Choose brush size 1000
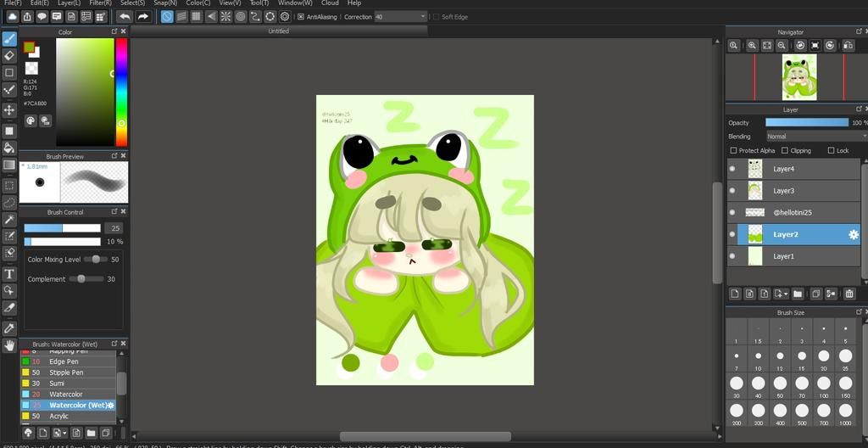Screen dimensions: 868x448 pyautogui.click(x=845, y=413)
